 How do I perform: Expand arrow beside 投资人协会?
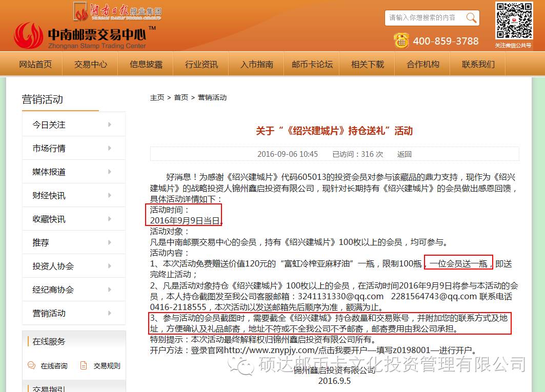(110, 266)
